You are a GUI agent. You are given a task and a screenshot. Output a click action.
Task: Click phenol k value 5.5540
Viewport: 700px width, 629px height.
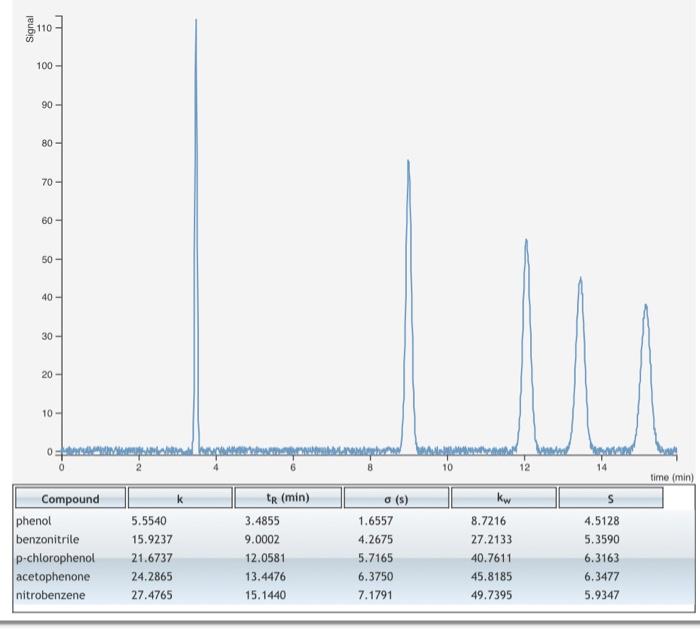(x=149, y=521)
